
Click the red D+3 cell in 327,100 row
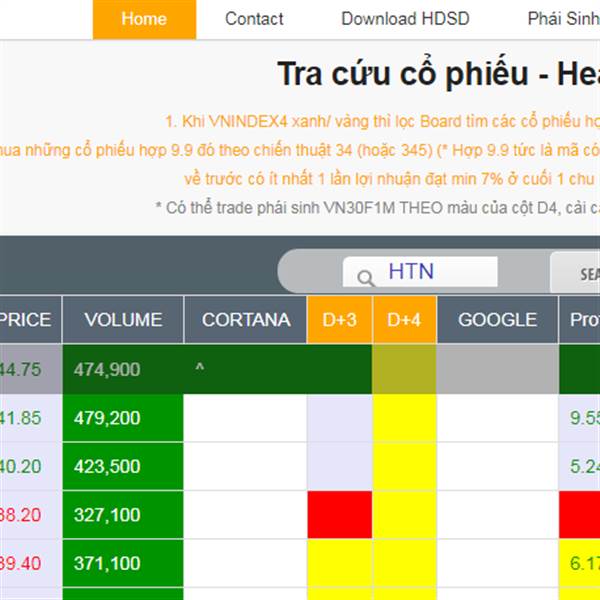pyautogui.click(x=340, y=515)
